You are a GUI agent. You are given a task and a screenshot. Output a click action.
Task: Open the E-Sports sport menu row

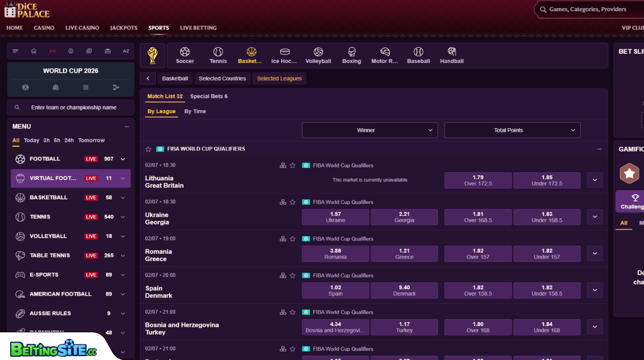(71, 275)
